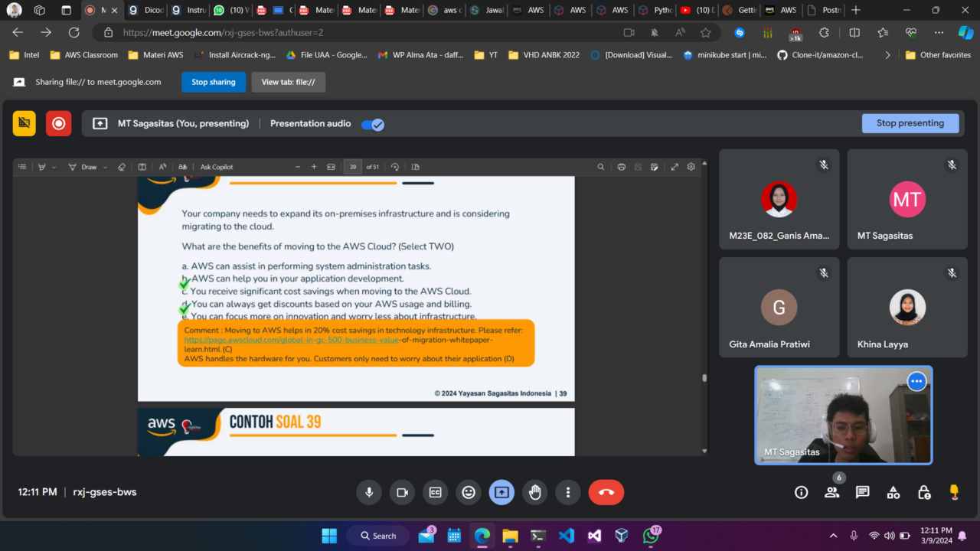Show the people participants list
This screenshot has height=551, width=980.
click(832, 492)
